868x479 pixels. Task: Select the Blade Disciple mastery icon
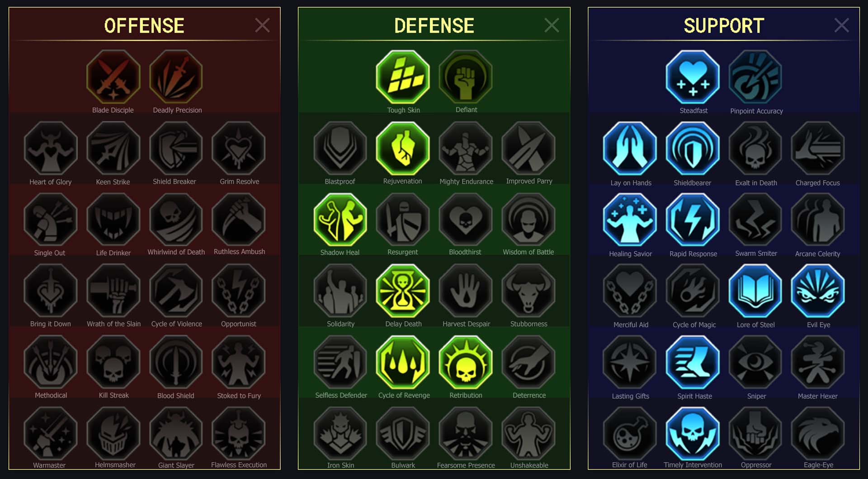(113, 77)
